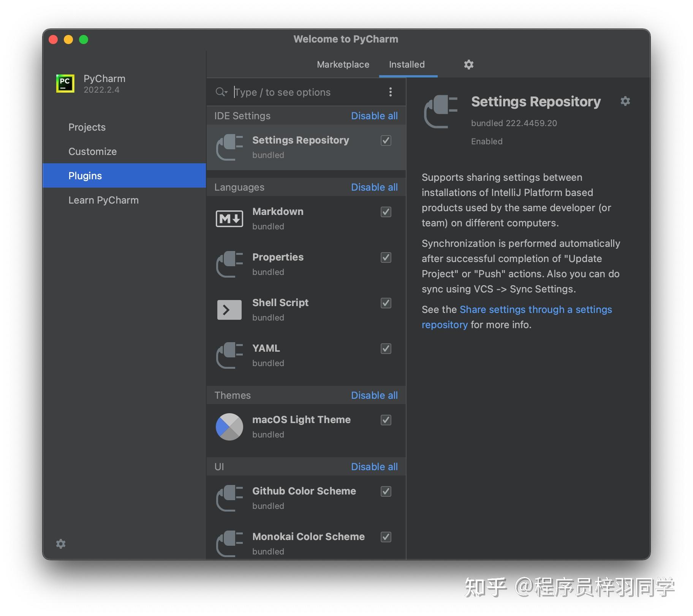This screenshot has height=616, width=693.
Task: Switch to the Marketplace tab
Action: tap(343, 65)
